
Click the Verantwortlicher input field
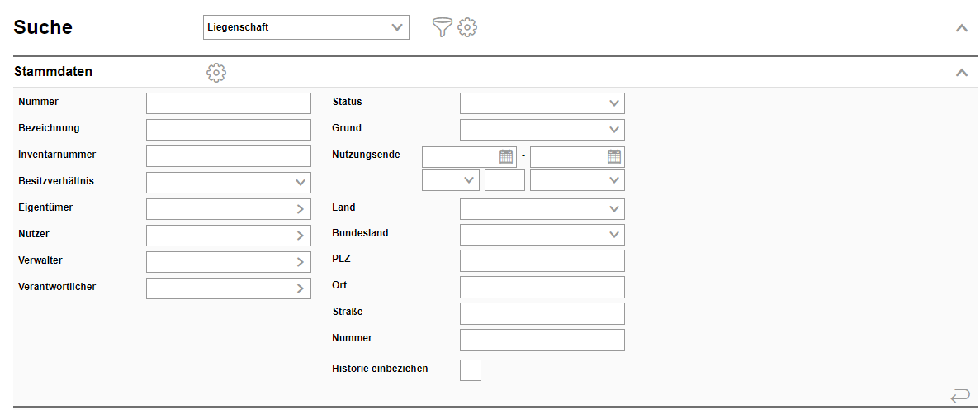tap(228, 288)
